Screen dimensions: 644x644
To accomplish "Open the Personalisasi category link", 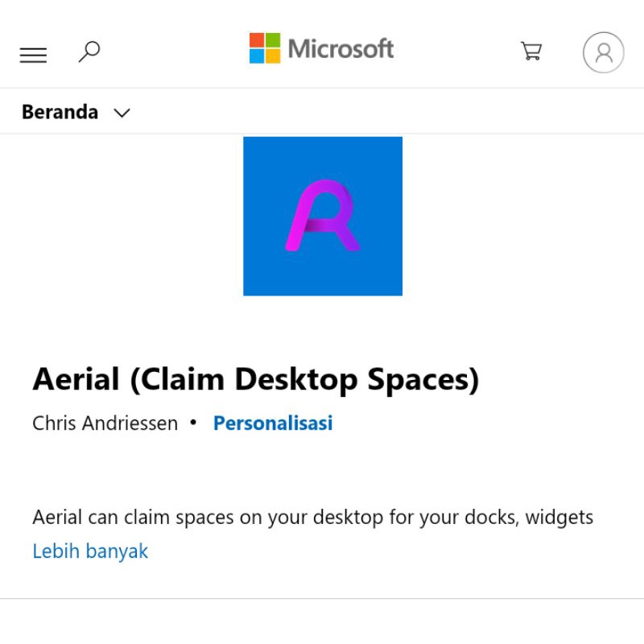I will point(272,423).
